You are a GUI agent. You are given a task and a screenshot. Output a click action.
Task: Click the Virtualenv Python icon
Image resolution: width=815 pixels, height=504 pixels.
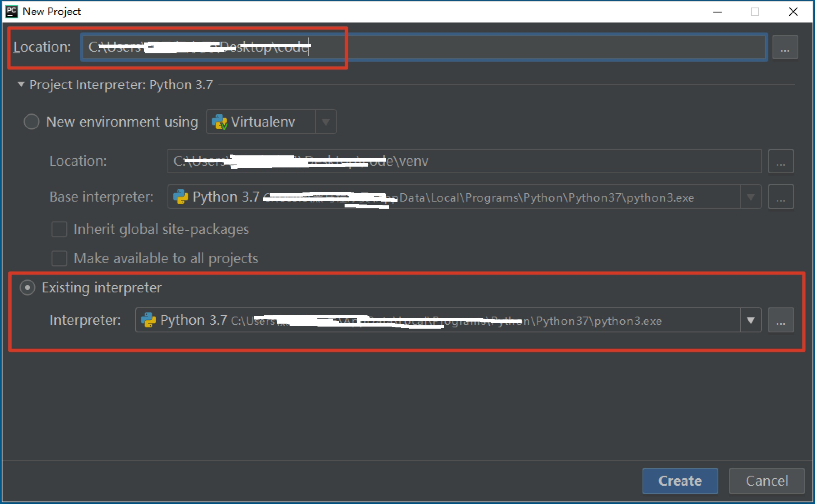click(219, 122)
